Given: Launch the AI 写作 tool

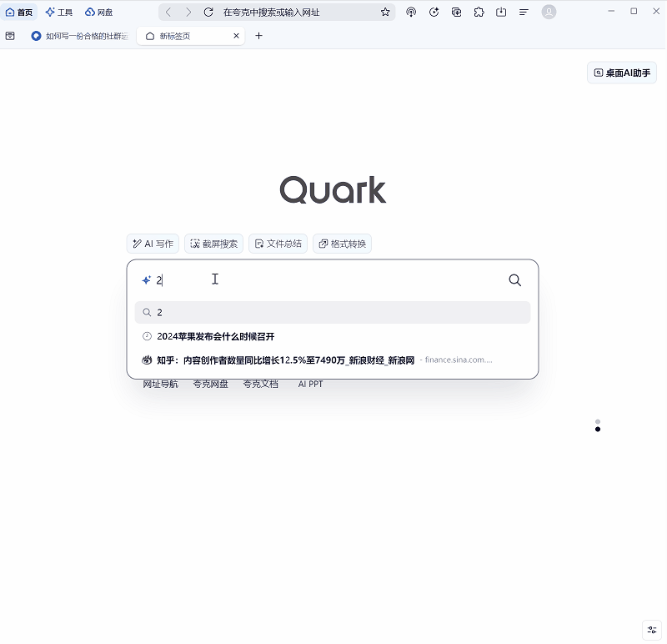Looking at the screenshot, I should pos(153,244).
